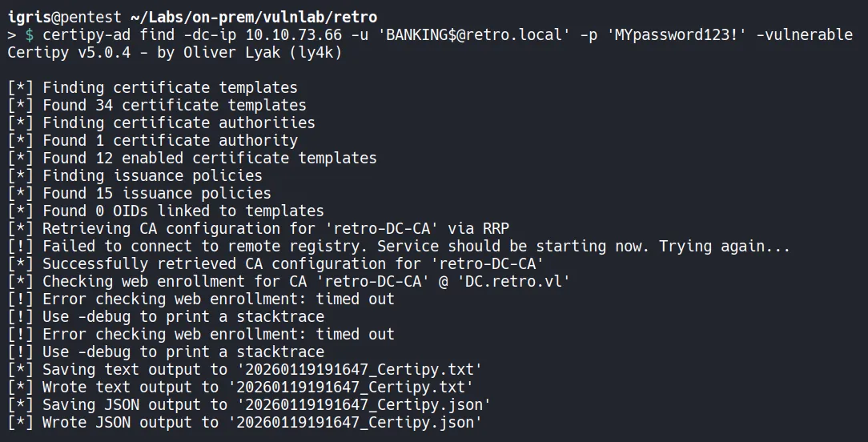868x442 pixels.
Task: Click the '20260119191647_Certipy.txt' filename in the Saving text line
Action: pyautogui.click(x=355, y=369)
